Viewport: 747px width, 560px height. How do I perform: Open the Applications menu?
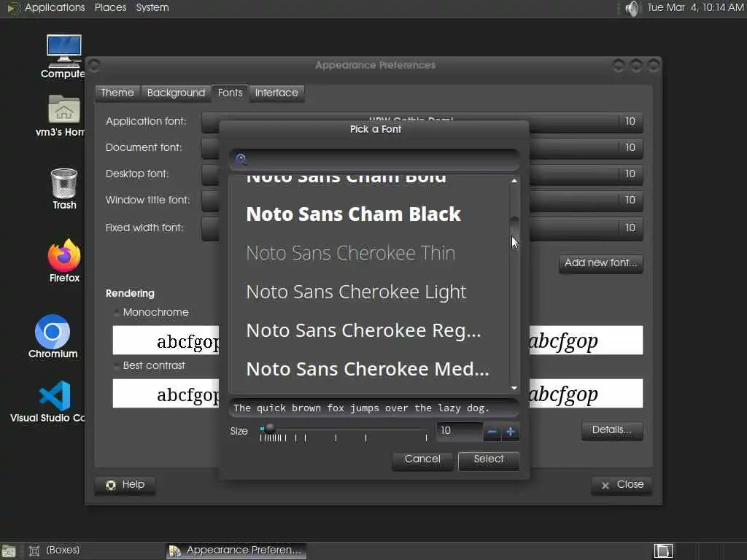pos(54,7)
